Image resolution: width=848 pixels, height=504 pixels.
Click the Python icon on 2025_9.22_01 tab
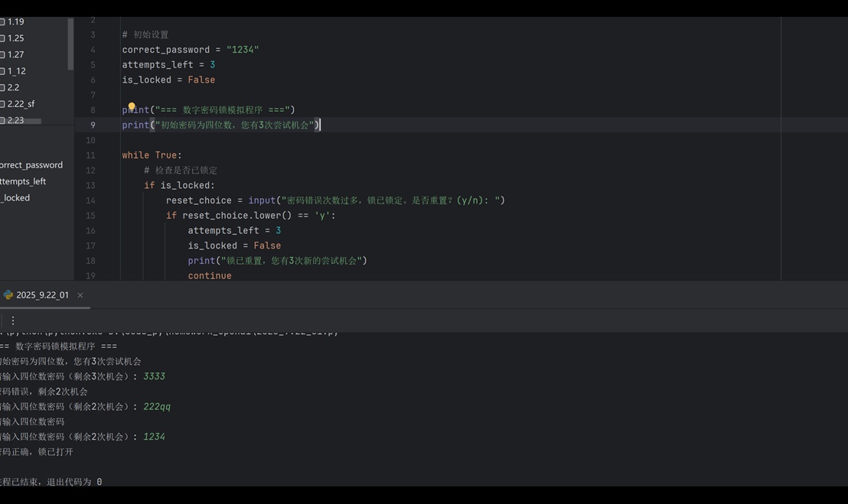[8, 295]
